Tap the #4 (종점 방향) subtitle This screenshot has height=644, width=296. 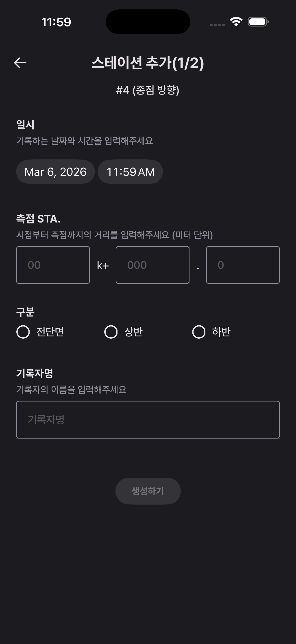148,90
